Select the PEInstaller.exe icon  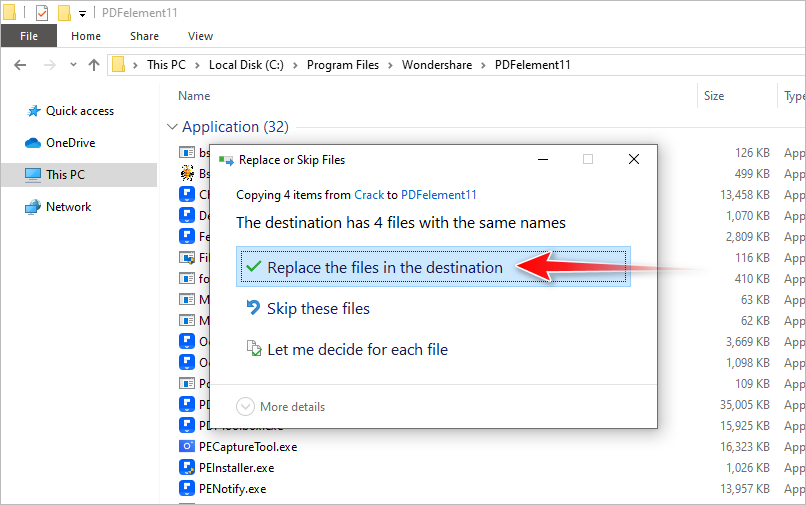(x=187, y=467)
